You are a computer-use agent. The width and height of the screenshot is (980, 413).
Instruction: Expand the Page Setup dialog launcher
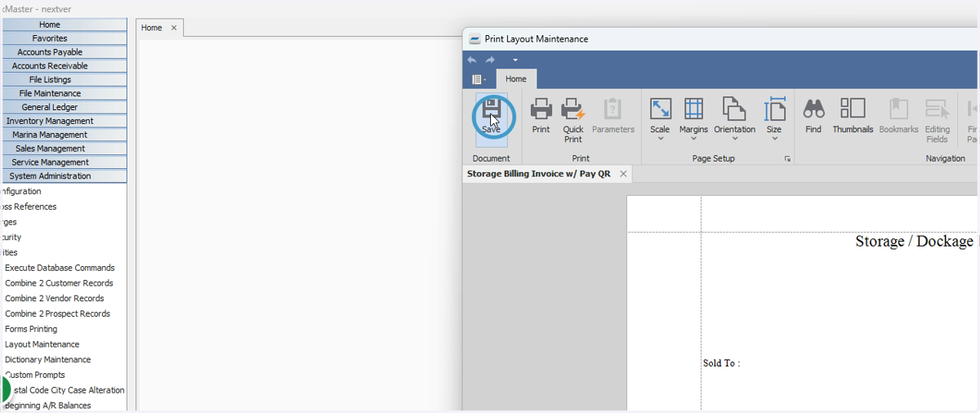pos(787,158)
